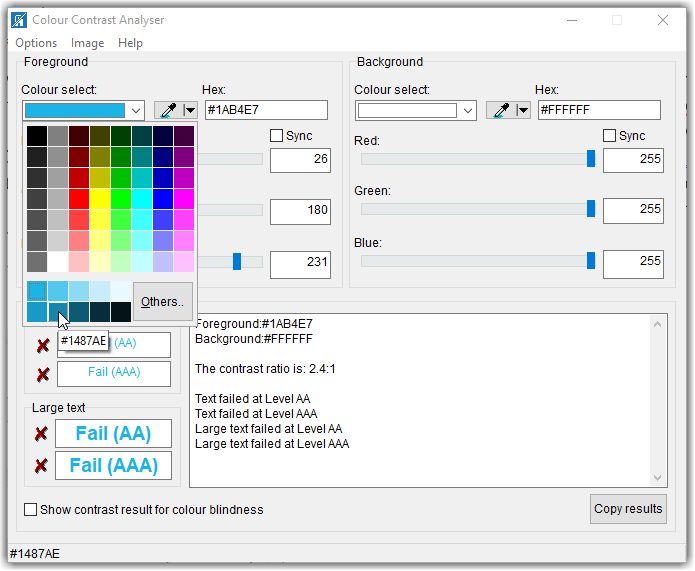
Task: Click the results box scroll-down arrow
Action: click(x=658, y=479)
